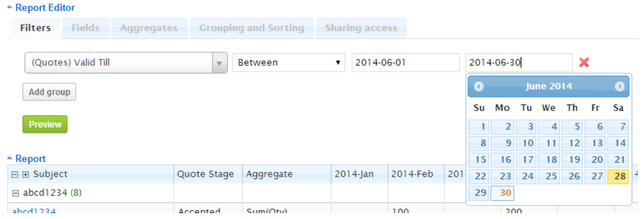Click the start date field 2014-06-01
Viewport: 644px width, 219px height.
tap(406, 62)
